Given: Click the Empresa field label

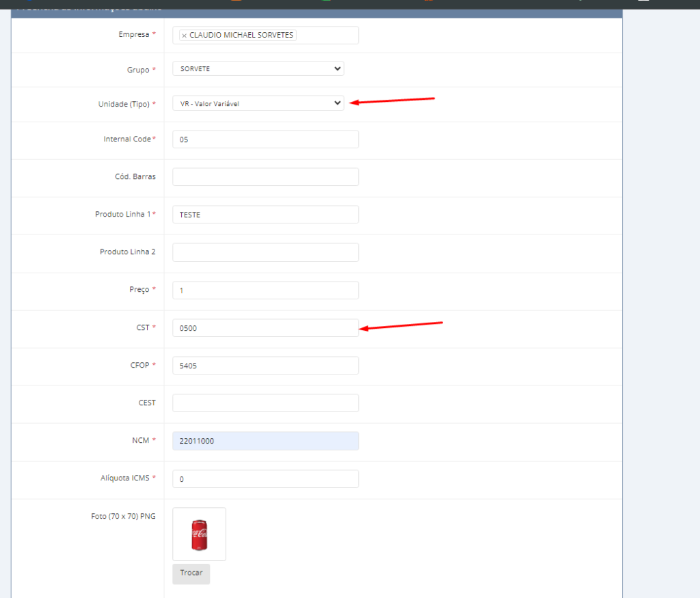Looking at the screenshot, I should pyautogui.click(x=133, y=34).
